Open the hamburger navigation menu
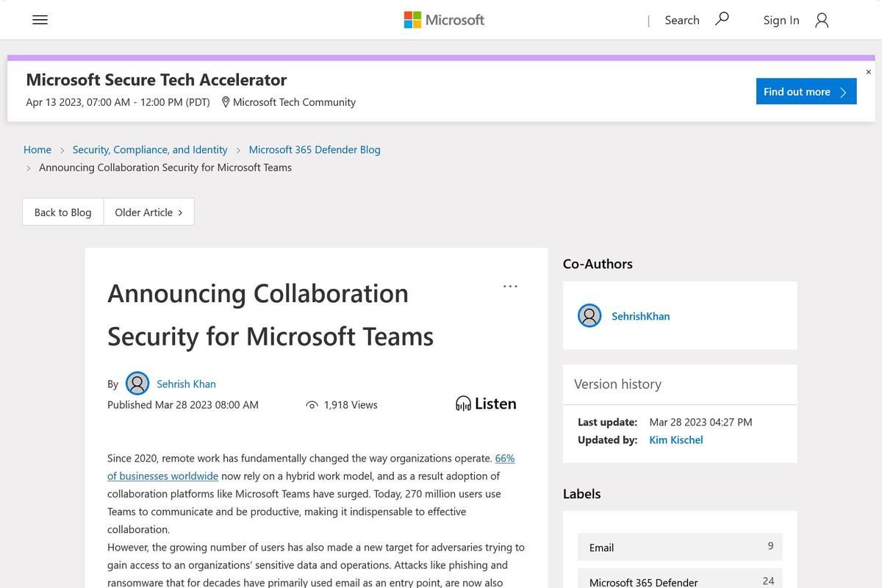The width and height of the screenshot is (882, 588). [40, 20]
